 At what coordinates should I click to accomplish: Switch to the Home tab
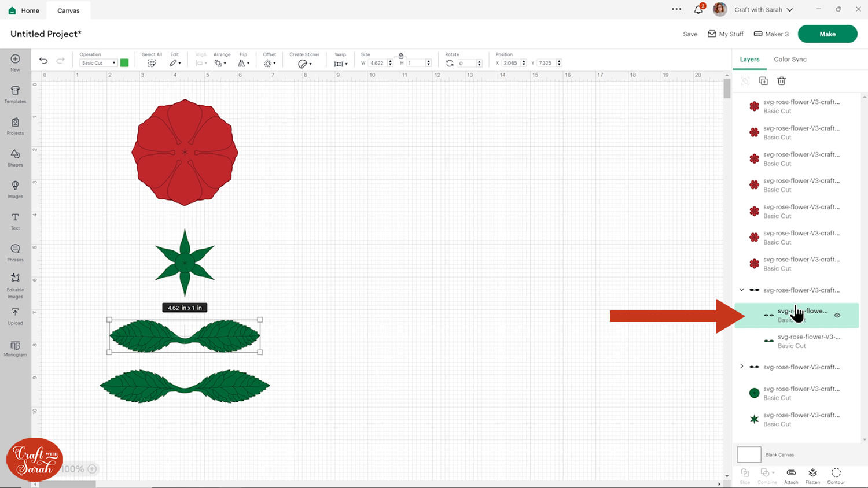[x=24, y=10]
